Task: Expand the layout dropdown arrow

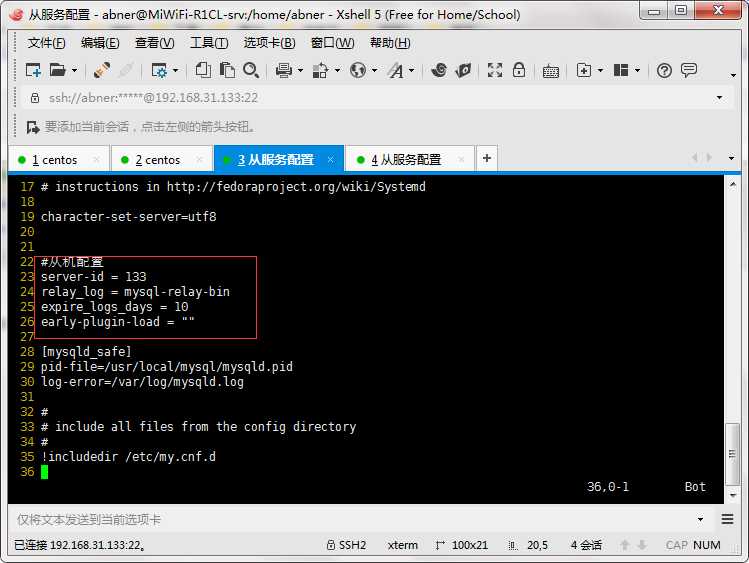Action: pos(637,71)
